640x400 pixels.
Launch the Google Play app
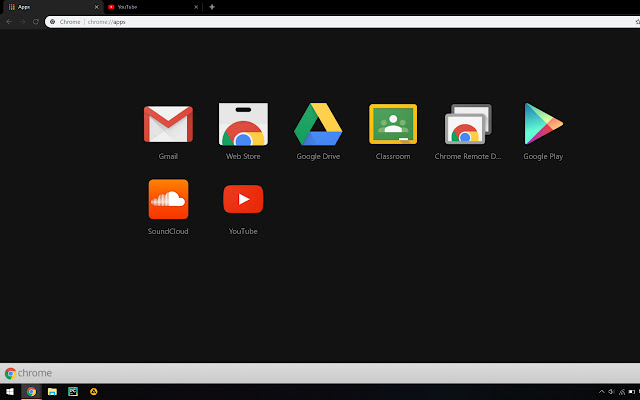[x=543, y=124]
